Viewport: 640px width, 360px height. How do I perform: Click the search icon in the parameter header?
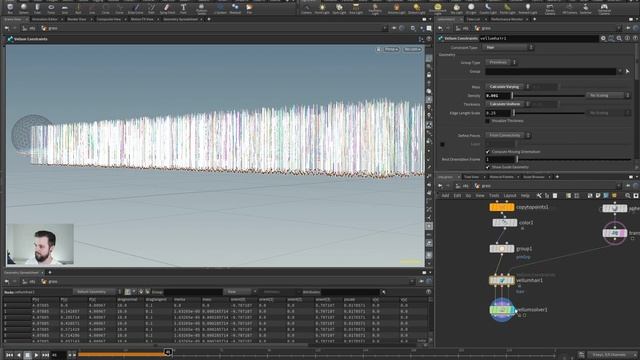point(619,38)
